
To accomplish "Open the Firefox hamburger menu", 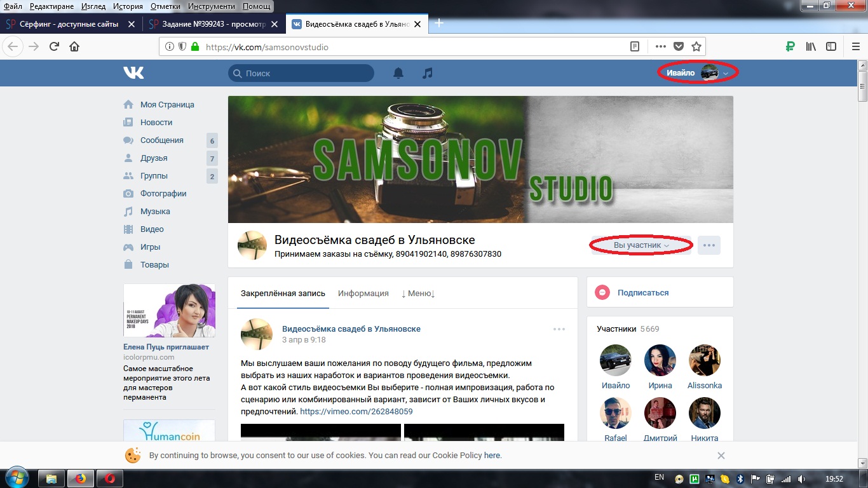I will click(855, 46).
